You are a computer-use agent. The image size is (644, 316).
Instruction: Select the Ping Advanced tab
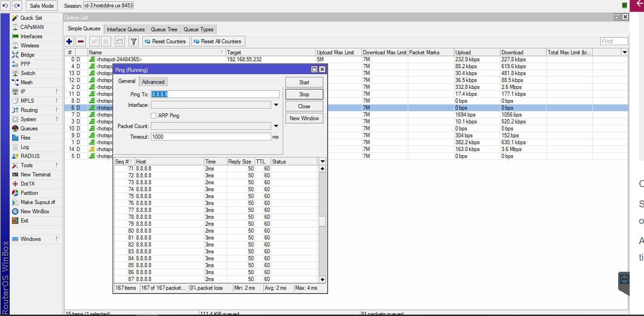pyautogui.click(x=153, y=82)
